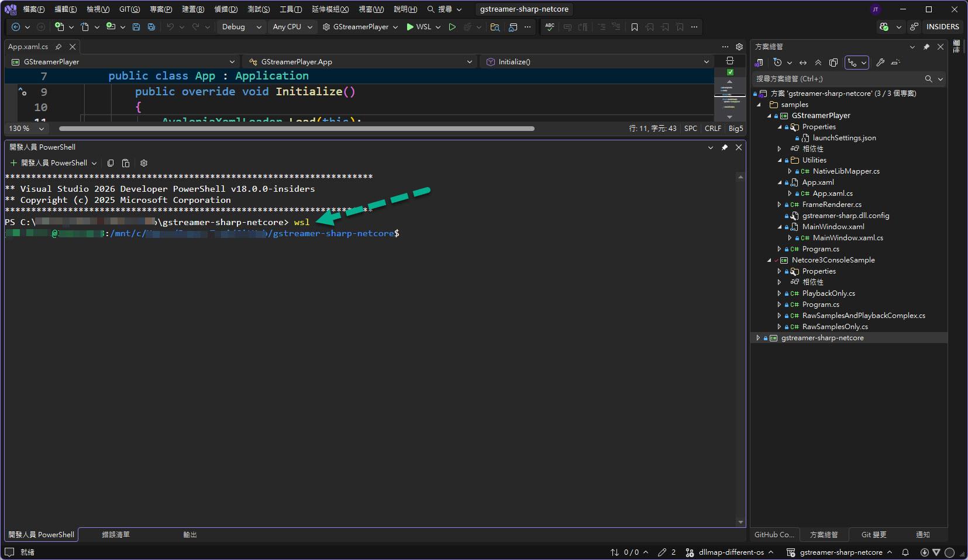This screenshot has height=560, width=968.
Task: Open Properties wrench icon in the solution explorer
Action: (880, 63)
